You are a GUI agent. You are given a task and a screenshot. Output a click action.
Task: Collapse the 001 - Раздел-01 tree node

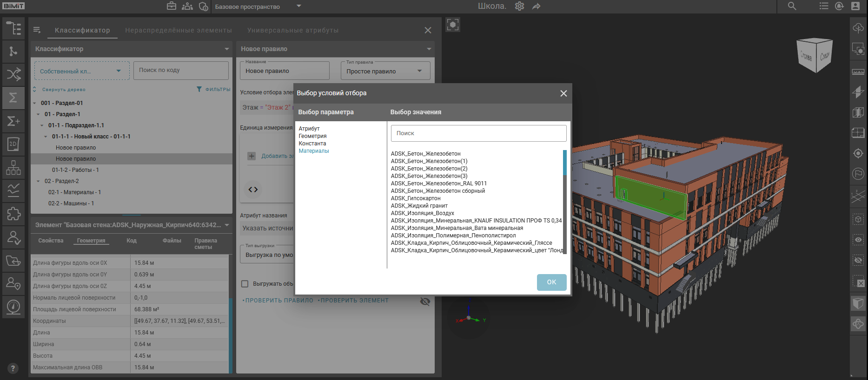35,103
